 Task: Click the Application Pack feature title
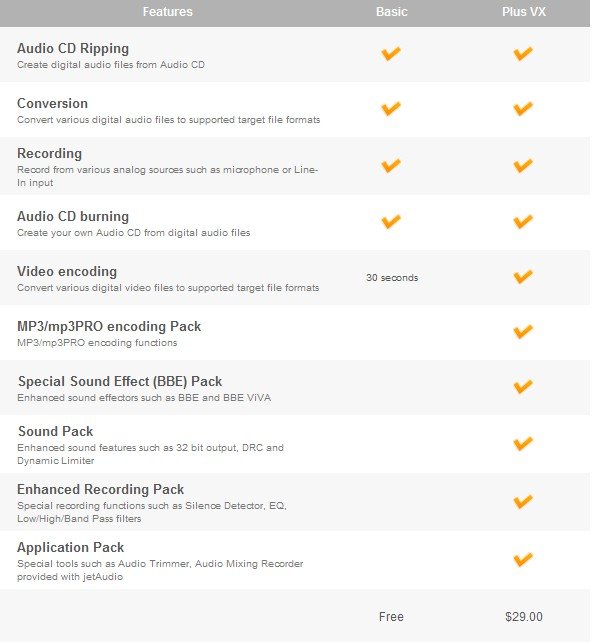click(70, 547)
